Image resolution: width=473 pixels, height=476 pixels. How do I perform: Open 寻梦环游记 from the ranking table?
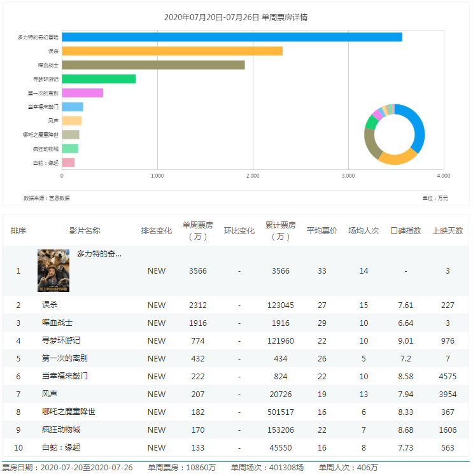pyautogui.click(x=61, y=340)
